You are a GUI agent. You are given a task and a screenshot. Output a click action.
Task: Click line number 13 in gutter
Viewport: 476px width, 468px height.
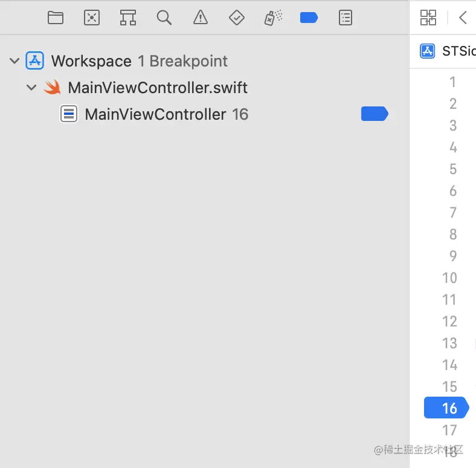[x=449, y=343]
